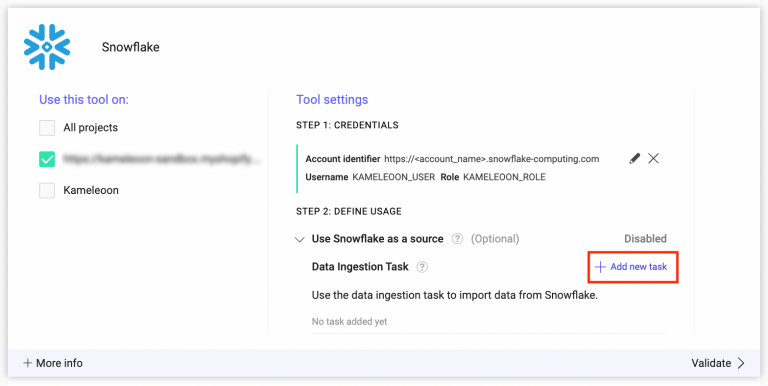Screen dimensions: 768x386
Task: Edit credentials with the pencil icon
Action: (634, 159)
